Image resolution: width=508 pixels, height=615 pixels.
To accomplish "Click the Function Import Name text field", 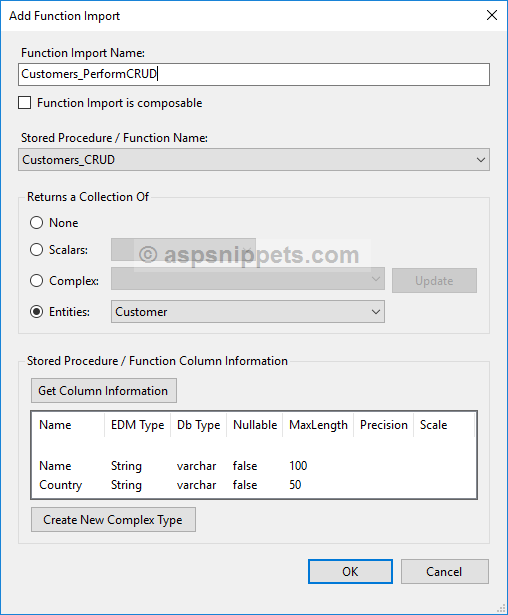I will [x=254, y=74].
